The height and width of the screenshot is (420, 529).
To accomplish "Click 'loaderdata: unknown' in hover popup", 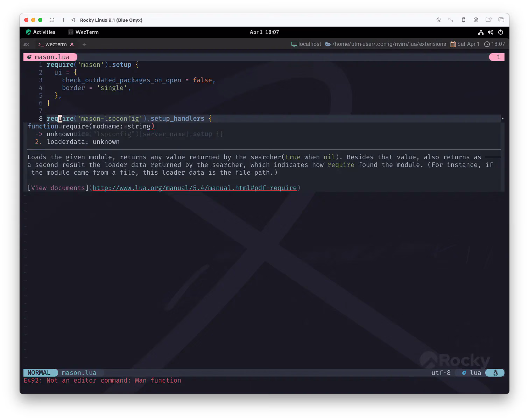I will (83, 142).
